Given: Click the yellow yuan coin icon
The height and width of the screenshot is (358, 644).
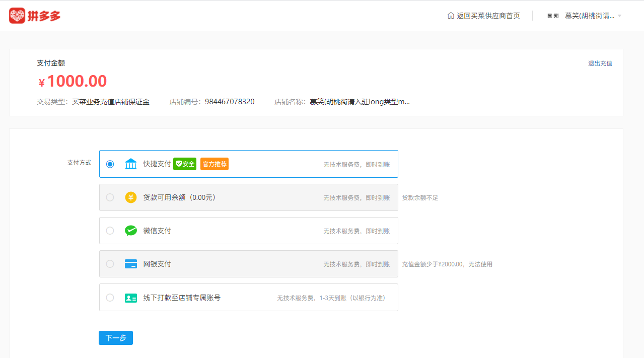Looking at the screenshot, I should 131,197.
